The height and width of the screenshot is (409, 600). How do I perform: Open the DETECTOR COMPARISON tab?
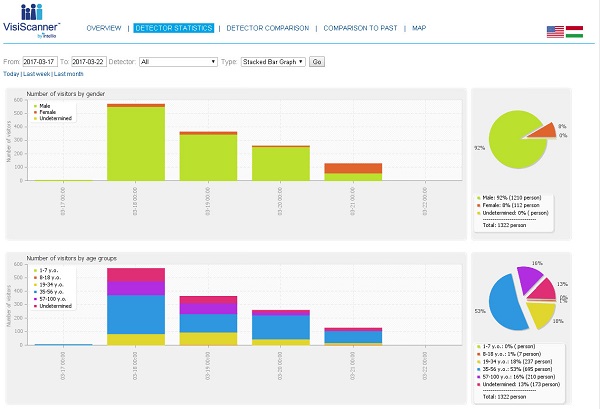click(267, 28)
